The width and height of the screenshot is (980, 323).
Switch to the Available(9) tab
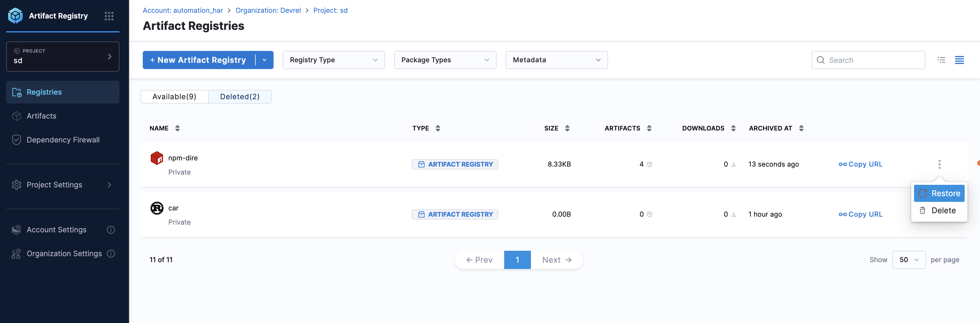click(x=174, y=97)
